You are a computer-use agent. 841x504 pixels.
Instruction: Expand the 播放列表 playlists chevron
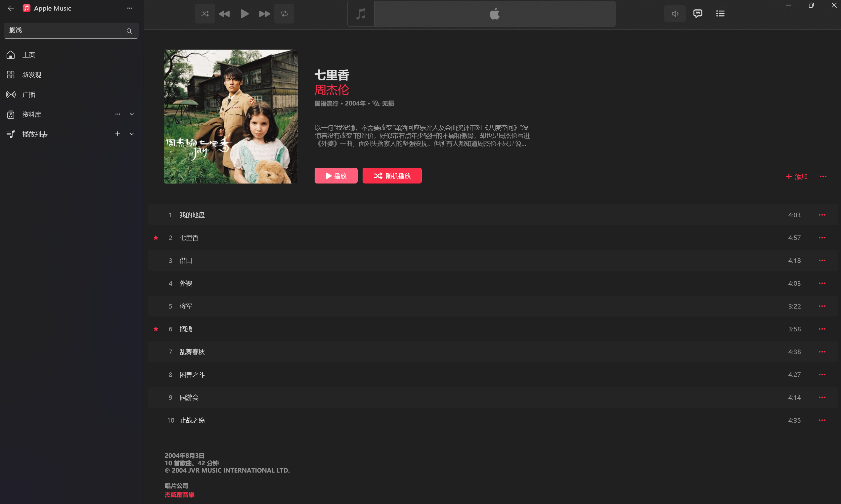click(131, 134)
